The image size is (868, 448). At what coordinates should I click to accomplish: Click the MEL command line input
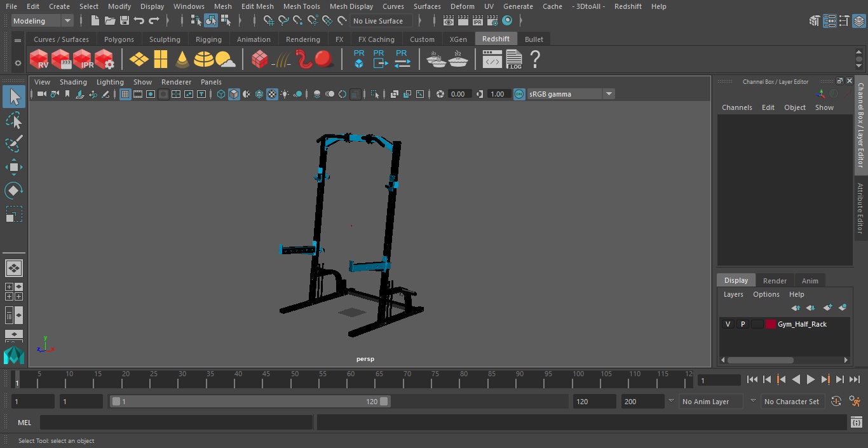(176, 423)
